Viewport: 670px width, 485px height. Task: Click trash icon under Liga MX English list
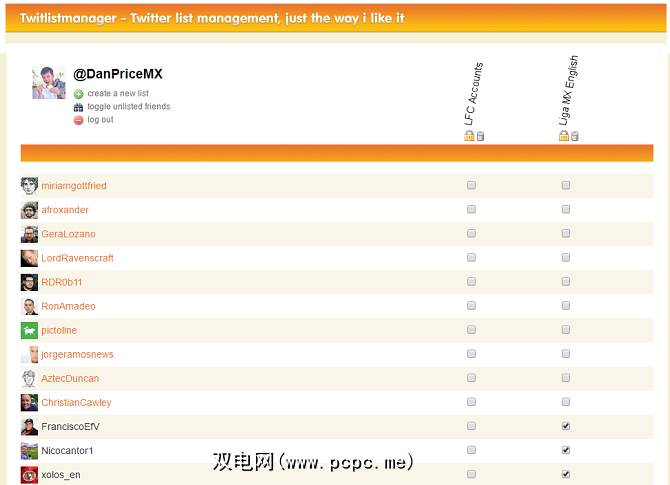tap(575, 136)
